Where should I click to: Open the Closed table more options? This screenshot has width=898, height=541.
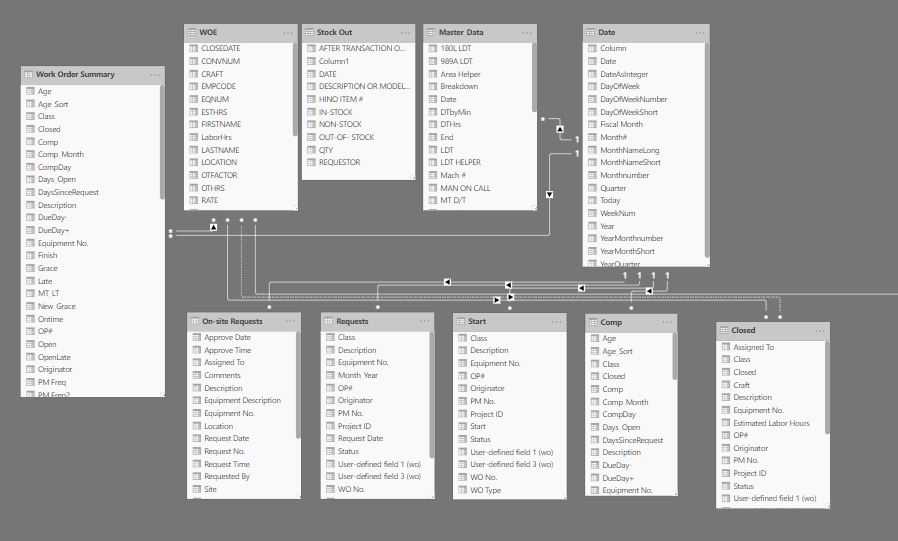click(820, 330)
